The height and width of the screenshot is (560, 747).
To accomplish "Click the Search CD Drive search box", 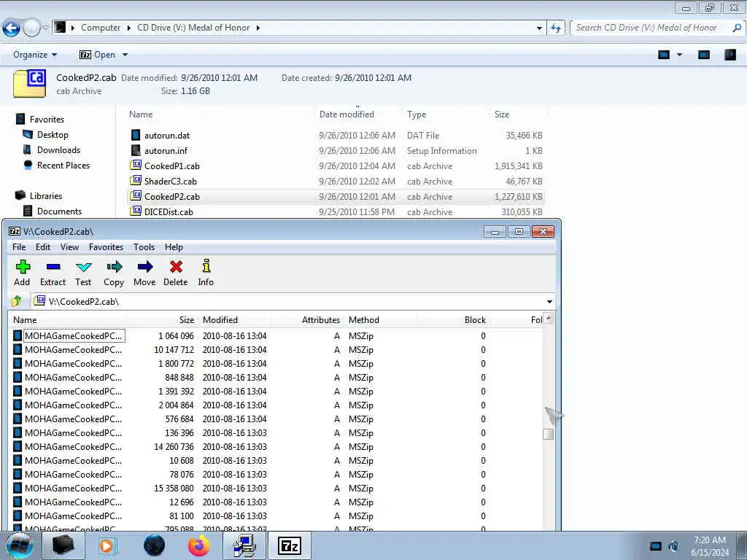I will coord(657,28).
